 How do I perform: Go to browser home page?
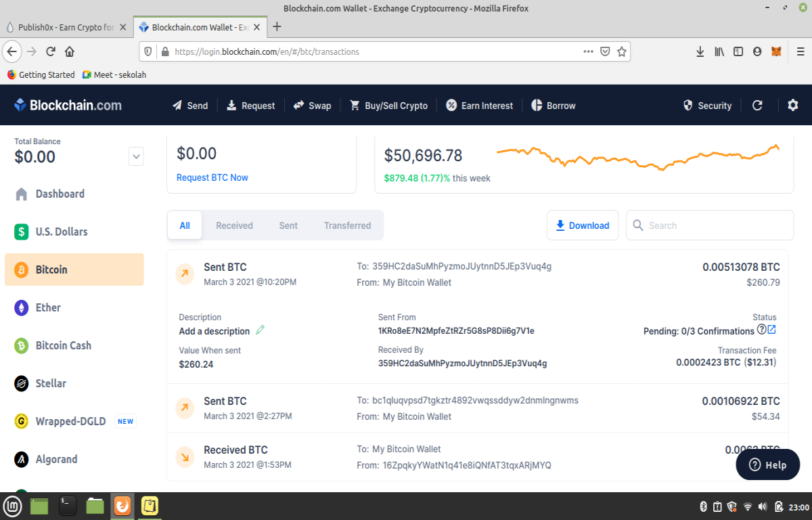click(69, 51)
